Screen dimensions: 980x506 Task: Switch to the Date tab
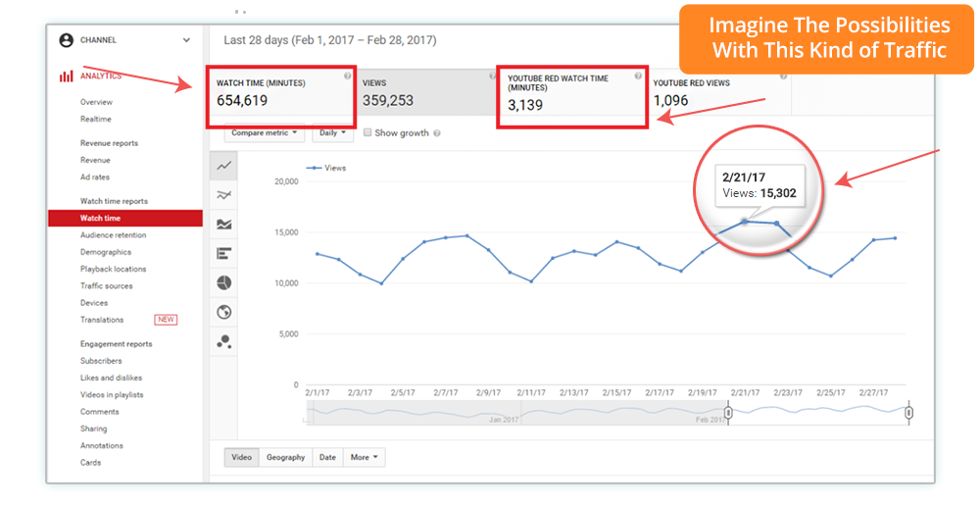(327, 457)
